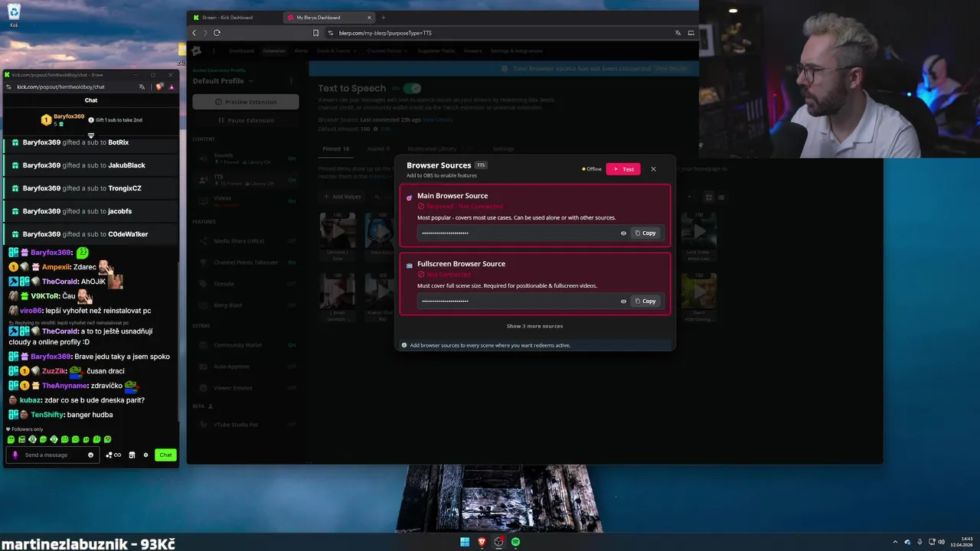The width and height of the screenshot is (980, 551).
Task: Switch to grid view of voices
Action: [709, 197]
